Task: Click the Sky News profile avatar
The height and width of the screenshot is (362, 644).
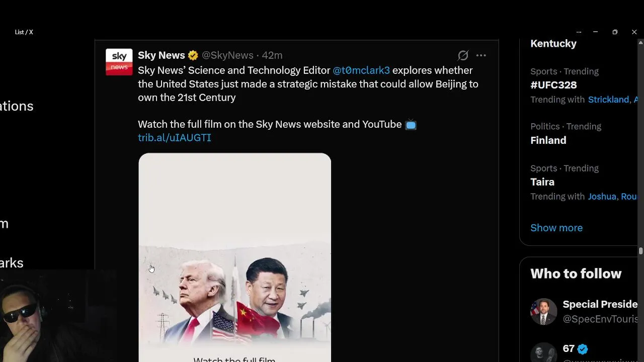Action: (119, 62)
